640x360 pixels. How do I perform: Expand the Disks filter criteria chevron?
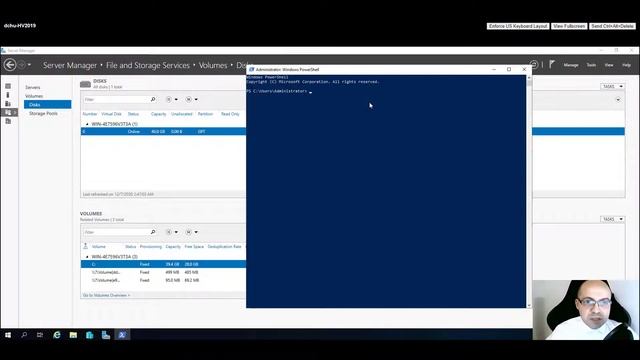tap(618, 100)
